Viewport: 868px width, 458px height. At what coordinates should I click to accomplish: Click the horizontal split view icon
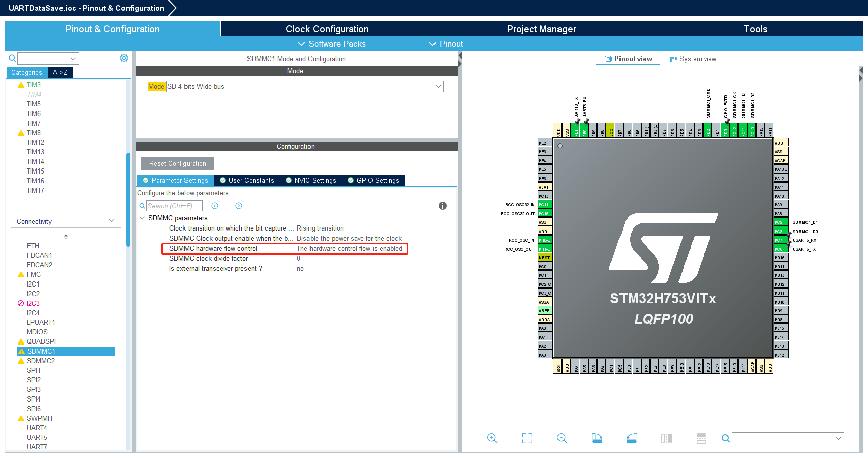tap(701, 438)
